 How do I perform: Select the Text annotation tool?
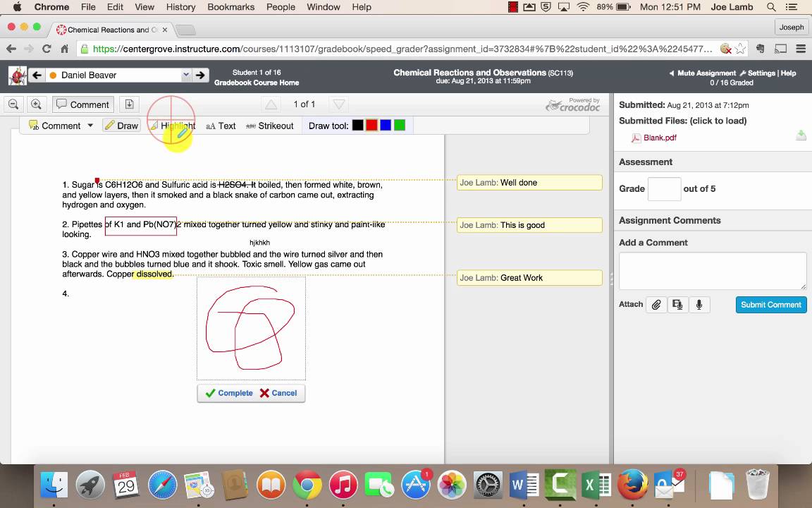(221, 126)
